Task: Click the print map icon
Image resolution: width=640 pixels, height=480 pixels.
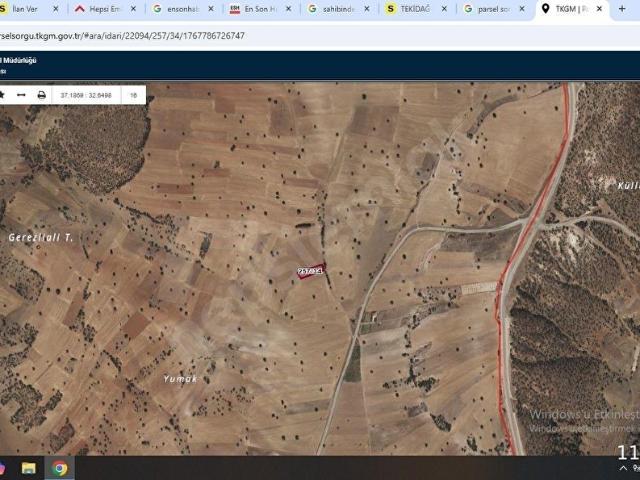Action: coord(42,95)
